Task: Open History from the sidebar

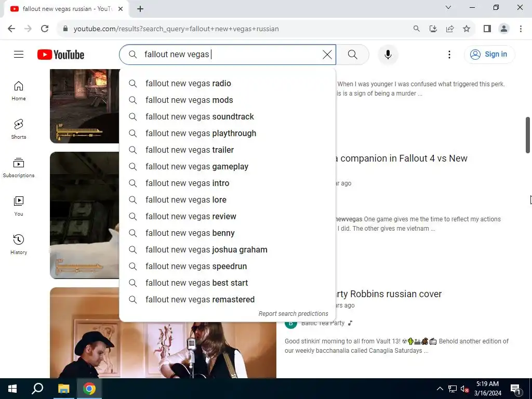Action: pos(19,244)
